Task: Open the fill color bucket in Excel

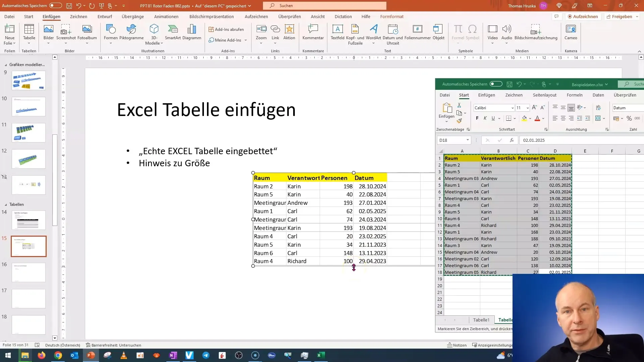Action: click(x=524, y=118)
